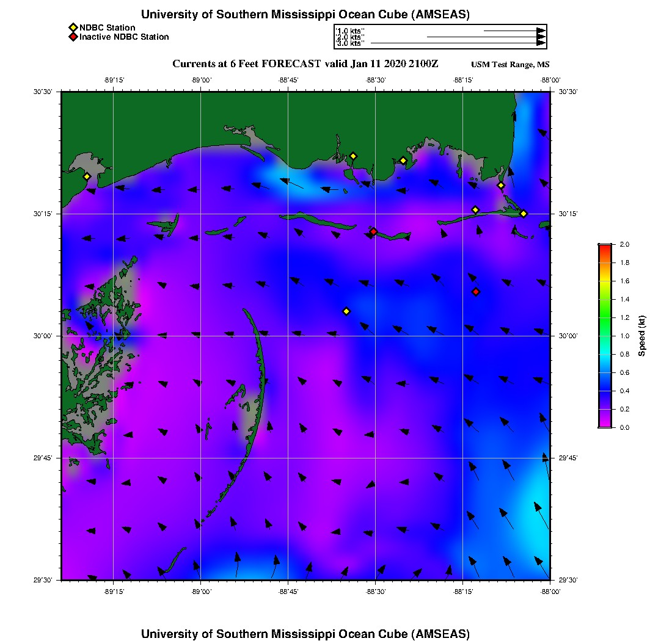
Task: Select the yellow coastal station just west of 88°30'W
Action: [353, 156]
